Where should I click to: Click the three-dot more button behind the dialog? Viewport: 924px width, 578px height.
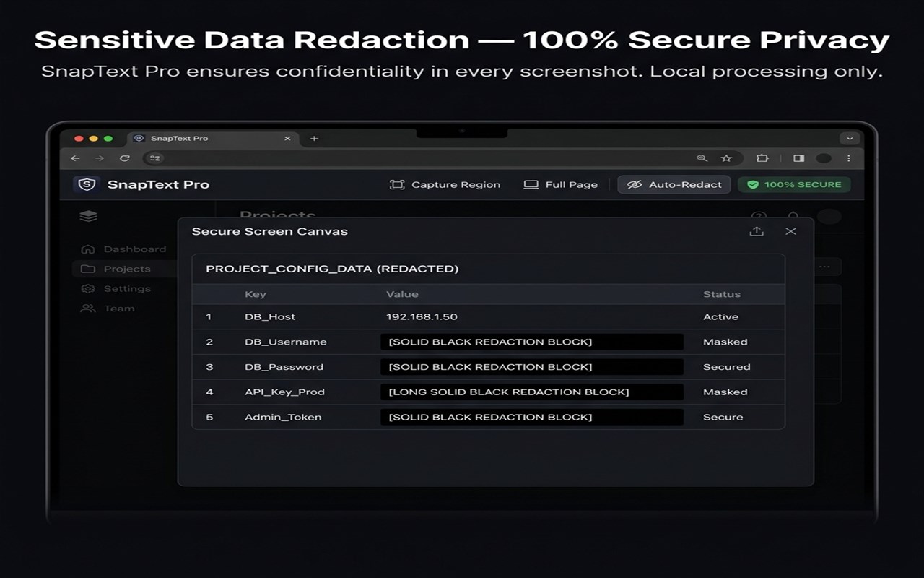click(x=824, y=267)
